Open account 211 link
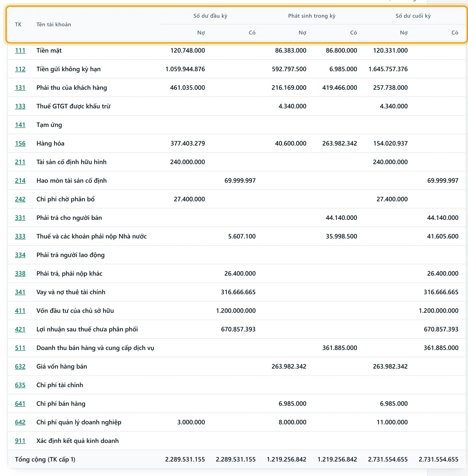Screen dimensions: 468x476 pyautogui.click(x=20, y=162)
